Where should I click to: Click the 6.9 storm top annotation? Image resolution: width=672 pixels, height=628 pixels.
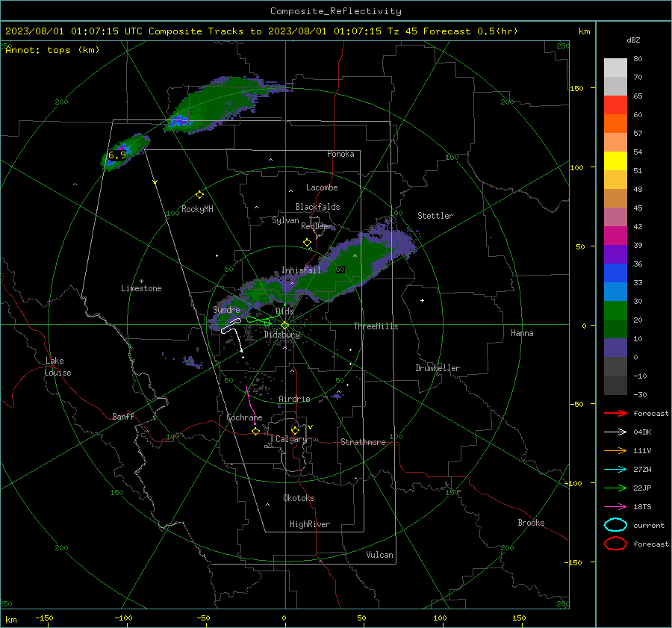pyautogui.click(x=117, y=155)
